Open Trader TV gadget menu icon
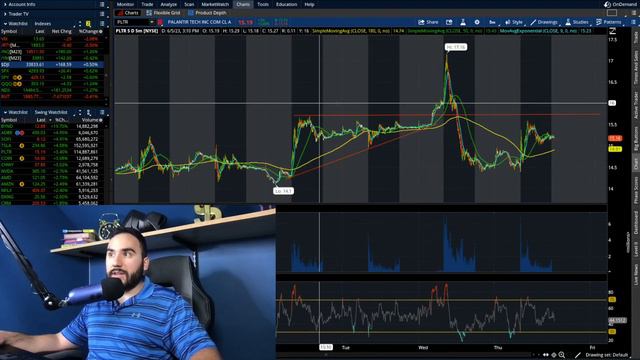The image size is (640, 360). (x=102, y=14)
